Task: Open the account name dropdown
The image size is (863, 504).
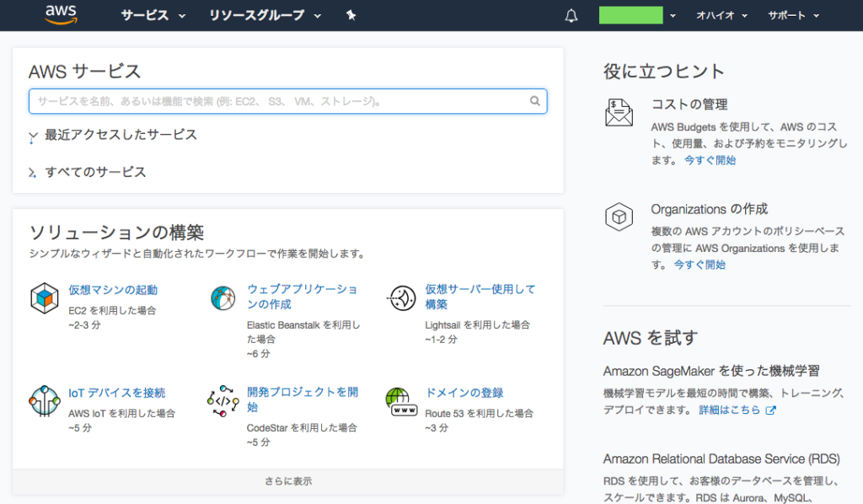Action: [x=637, y=15]
